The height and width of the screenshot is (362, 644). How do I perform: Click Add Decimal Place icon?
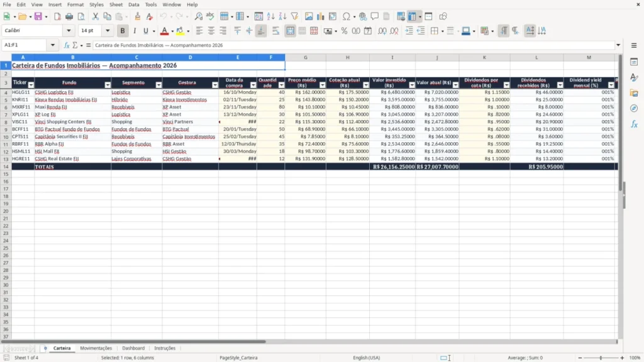click(382, 31)
